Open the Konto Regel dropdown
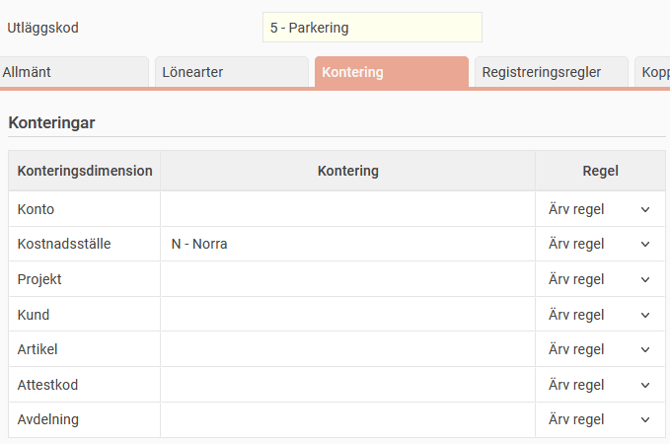Viewport: 670px width, 444px height. click(599, 209)
